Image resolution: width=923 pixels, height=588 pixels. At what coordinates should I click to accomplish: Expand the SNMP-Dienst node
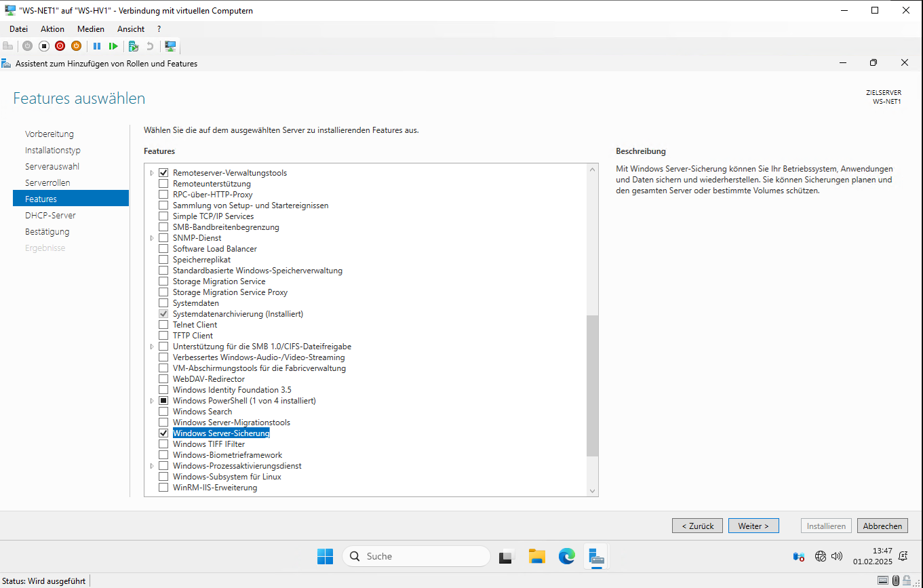152,238
